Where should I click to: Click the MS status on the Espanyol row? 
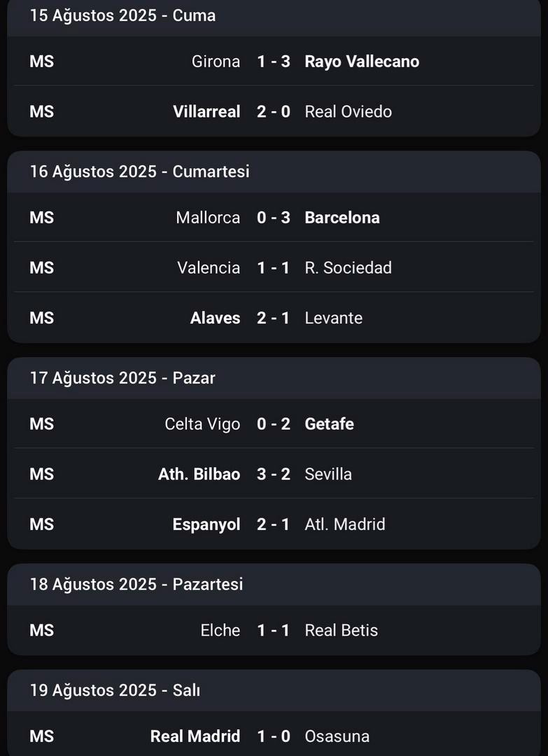(42, 524)
